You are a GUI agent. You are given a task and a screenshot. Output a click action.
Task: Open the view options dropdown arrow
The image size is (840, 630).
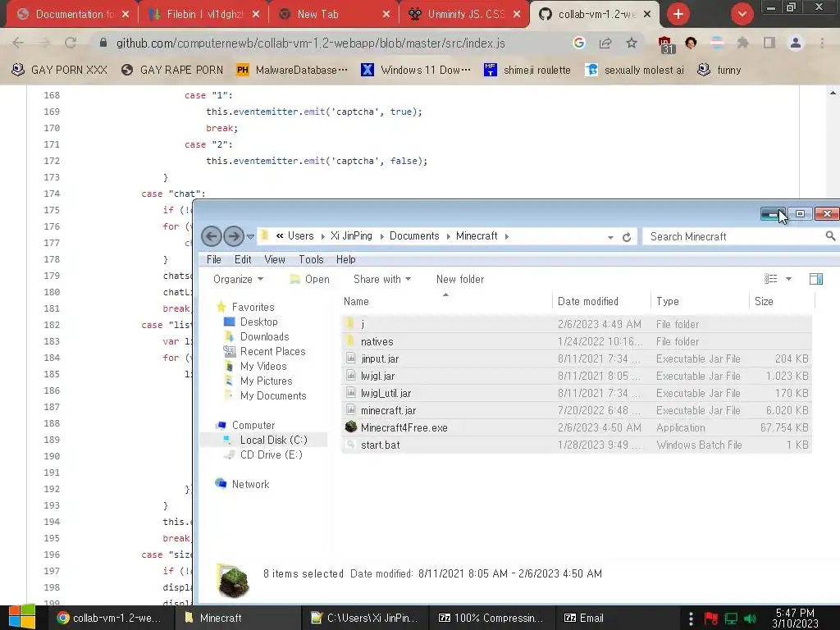(x=788, y=279)
